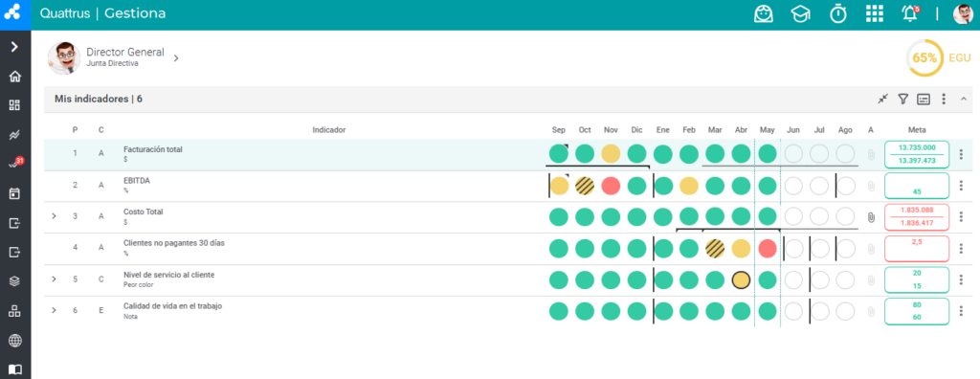The image size is (980, 379).
Task: Open the Facturación total row options menu
Action: [961, 154]
